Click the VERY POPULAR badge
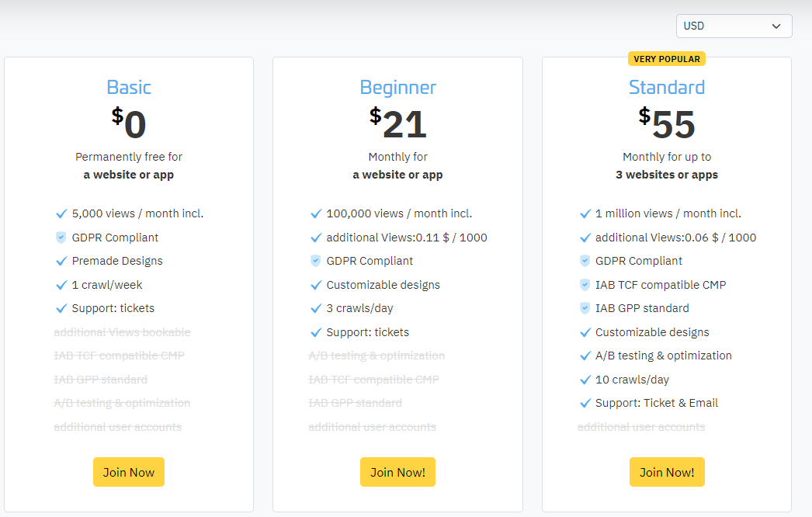 (x=666, y=58)
